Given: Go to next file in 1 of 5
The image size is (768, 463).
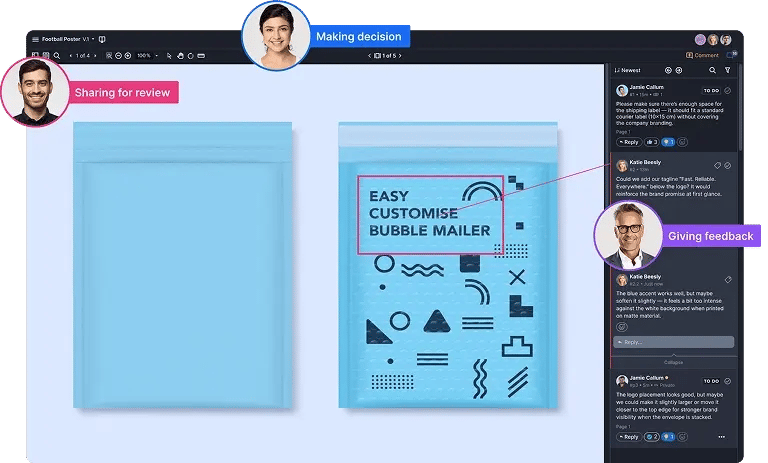Looking at the screenshot, I should pos(400,56).
